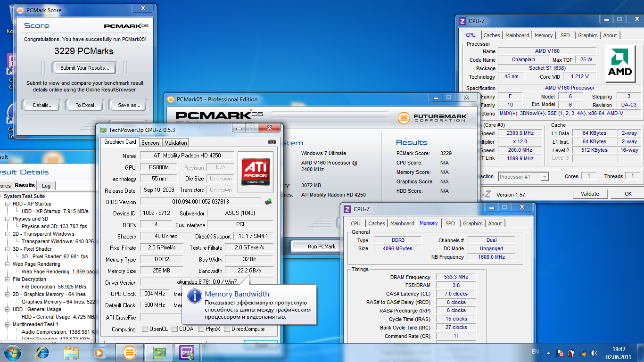
Task: Click the volume speaker tray icon
Action: coord(594,353)
